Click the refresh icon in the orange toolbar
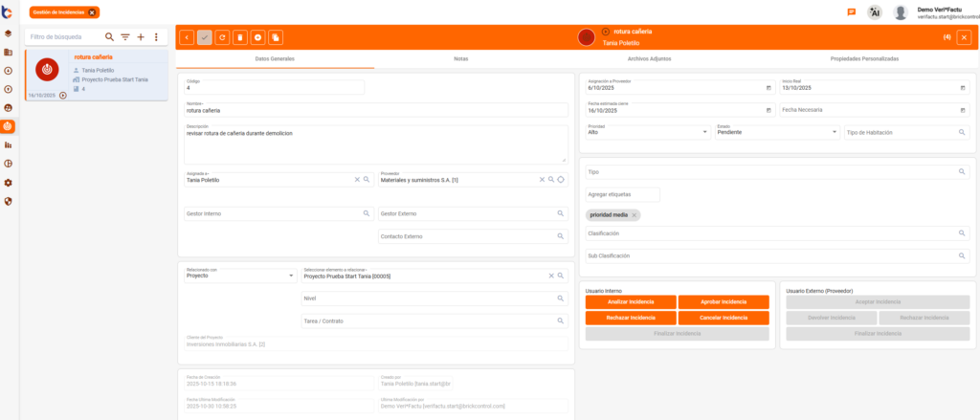This screenshot has height=420, width=980. point(222,37)
